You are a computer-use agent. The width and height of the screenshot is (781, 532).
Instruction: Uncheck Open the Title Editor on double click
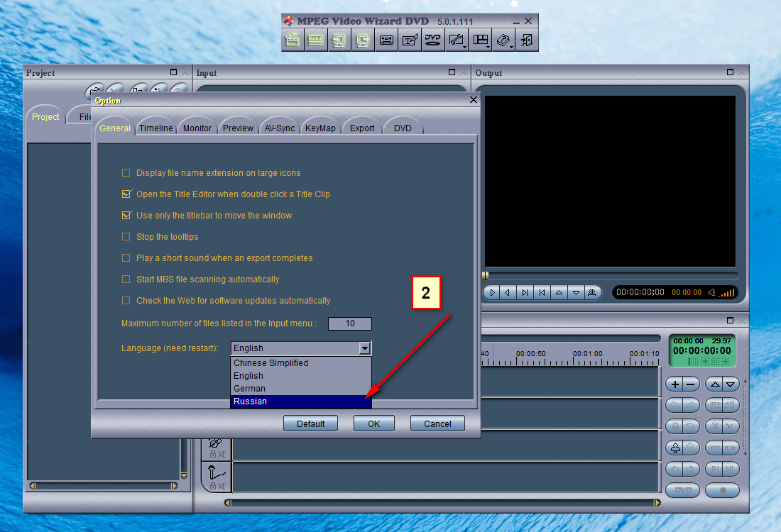(x=126, y=194)
